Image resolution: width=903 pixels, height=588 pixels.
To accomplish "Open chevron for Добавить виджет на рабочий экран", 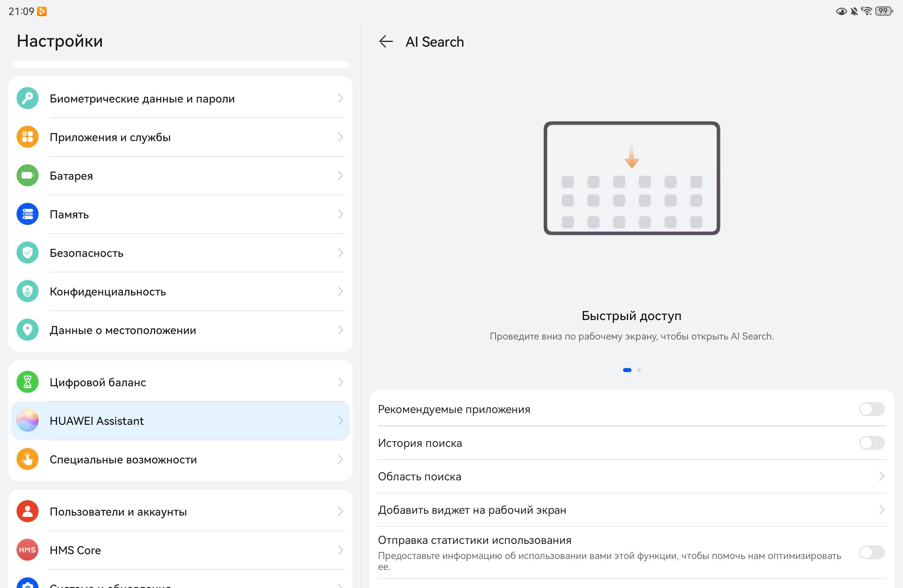I will (882, 510).
